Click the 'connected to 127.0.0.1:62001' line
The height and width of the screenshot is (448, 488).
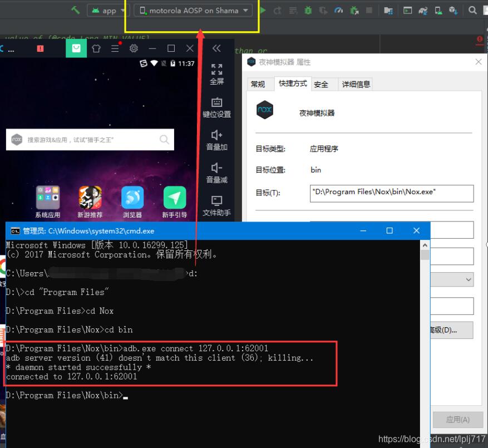(x=72, y=377)
